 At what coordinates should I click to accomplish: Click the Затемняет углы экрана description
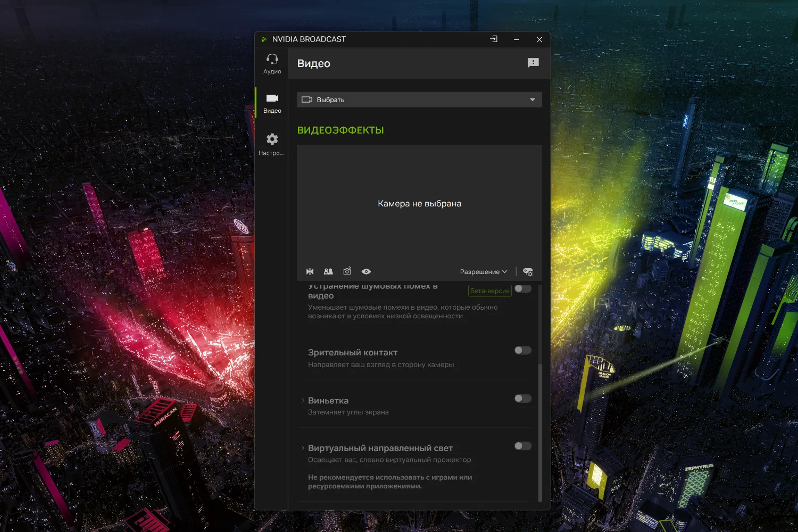click(348, 412)
